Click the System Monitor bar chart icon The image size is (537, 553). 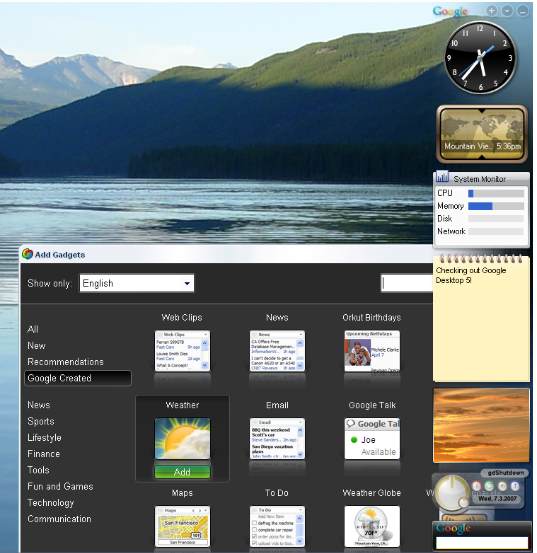(442, 176)
